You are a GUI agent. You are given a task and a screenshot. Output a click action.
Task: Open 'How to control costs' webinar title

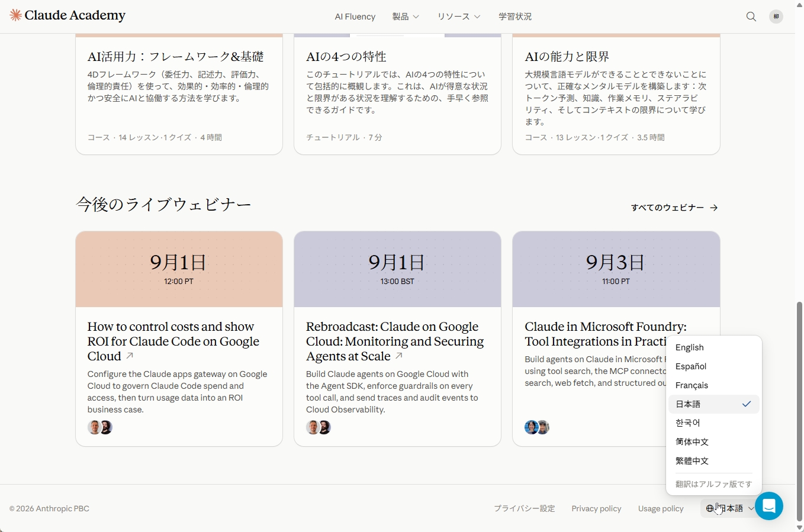173,341
